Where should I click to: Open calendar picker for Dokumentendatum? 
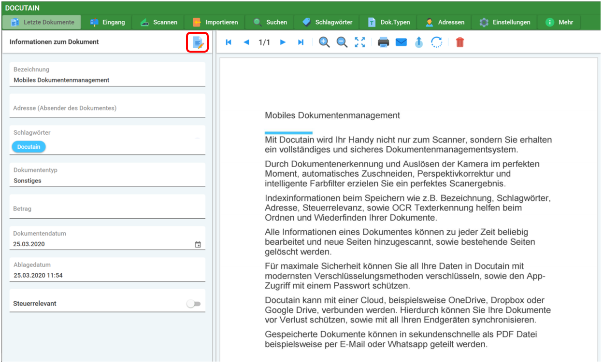tap(198, 245)
